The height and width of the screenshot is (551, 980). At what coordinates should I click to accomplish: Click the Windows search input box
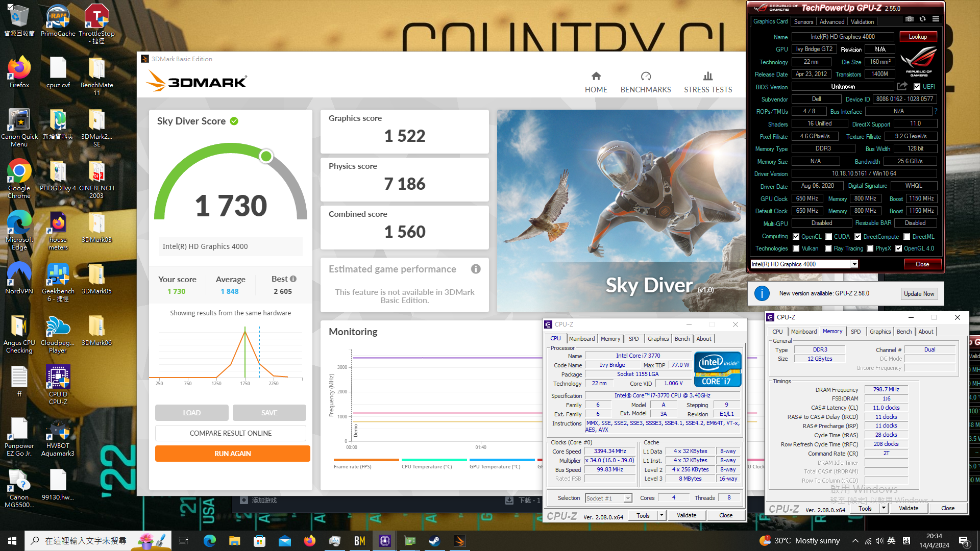(86, 541)
